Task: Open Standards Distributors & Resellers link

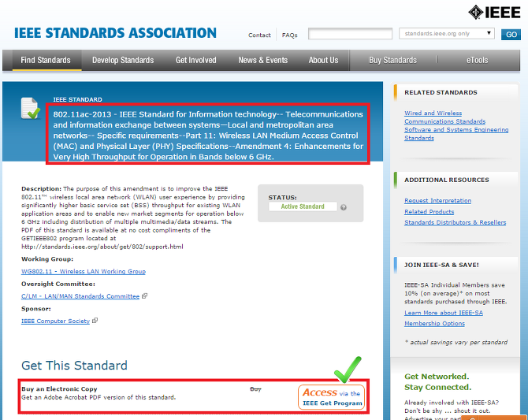Action: point(455,222)
